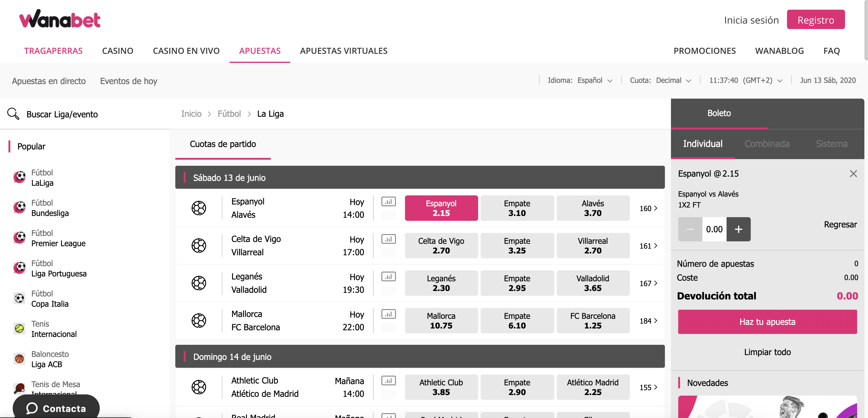Open statistics icon for Mallorca vs FC Barcelona
The width and height of the screenshot is (868, 418).
point(388,314)
